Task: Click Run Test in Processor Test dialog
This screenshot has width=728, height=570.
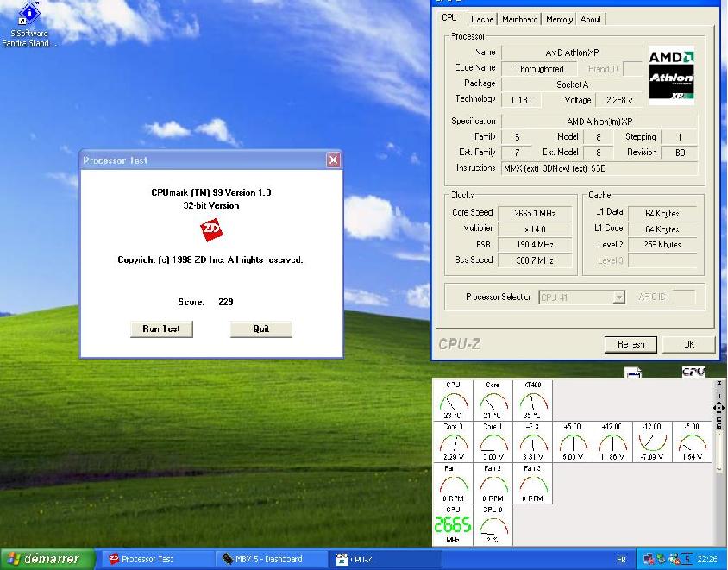Action: pos(161,329)
